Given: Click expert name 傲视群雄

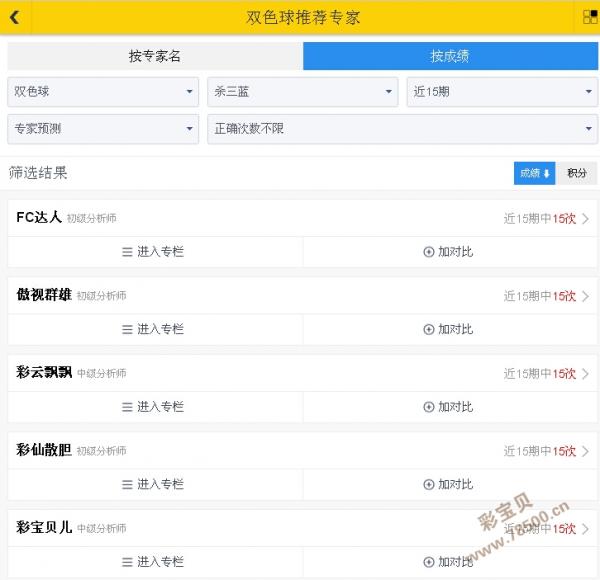Looking at the screenshot, I should (44, 295).
